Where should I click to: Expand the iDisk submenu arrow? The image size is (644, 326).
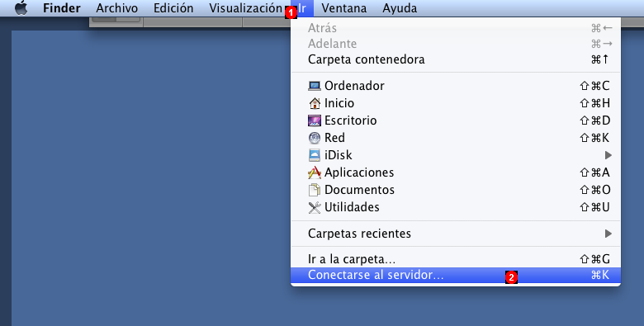(608, 155)
